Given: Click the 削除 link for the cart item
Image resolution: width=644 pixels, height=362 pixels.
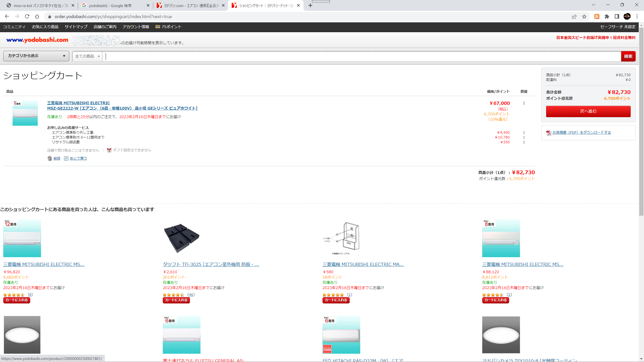Looking at the screenshot, I should tap(57, 158).
